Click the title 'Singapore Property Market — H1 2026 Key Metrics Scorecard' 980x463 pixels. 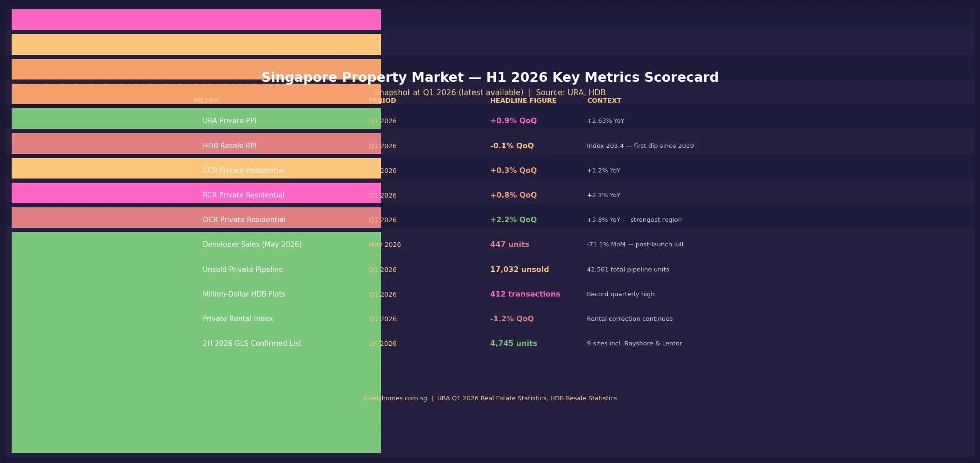pyautogui.click(x=490, y=78)
